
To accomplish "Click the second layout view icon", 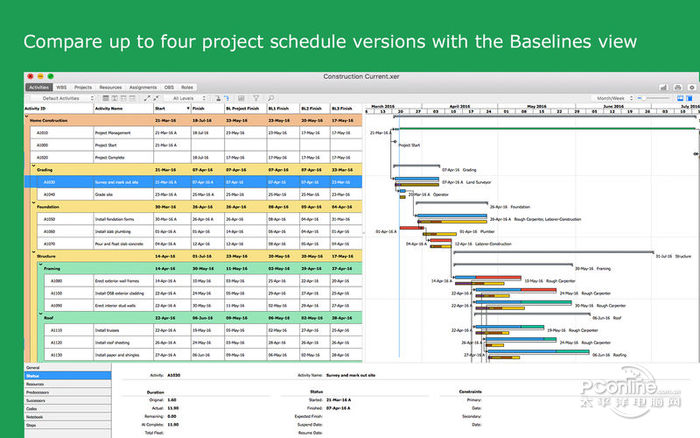I will [x=115, y=98].
